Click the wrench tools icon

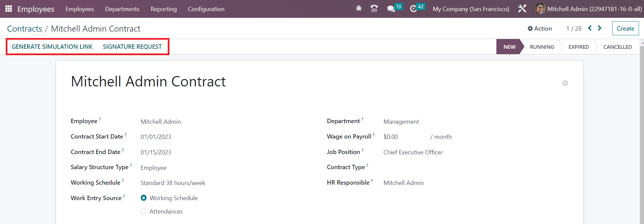pyautogui.click(x=522, y=9)
